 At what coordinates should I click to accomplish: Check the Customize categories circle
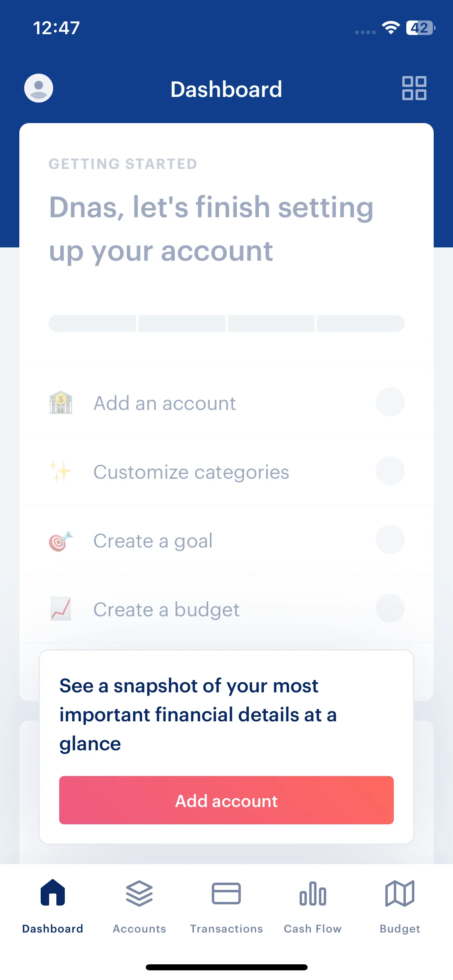click(x=390, y=471)
